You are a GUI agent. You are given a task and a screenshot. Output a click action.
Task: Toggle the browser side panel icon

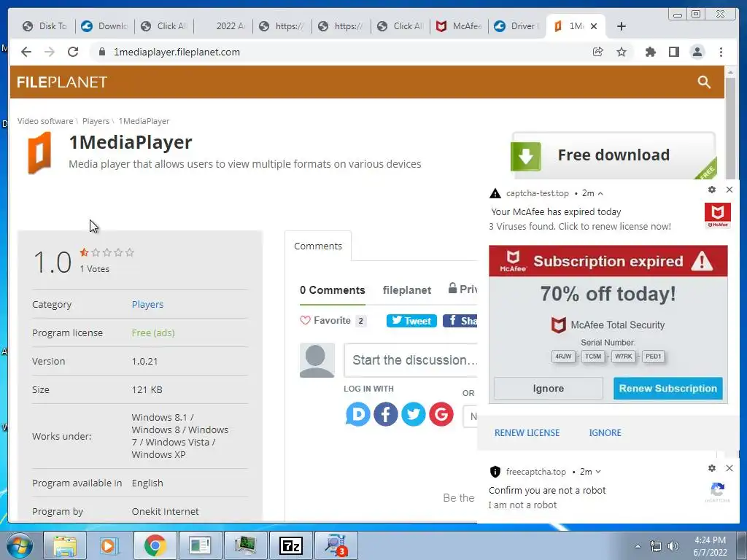673,52
